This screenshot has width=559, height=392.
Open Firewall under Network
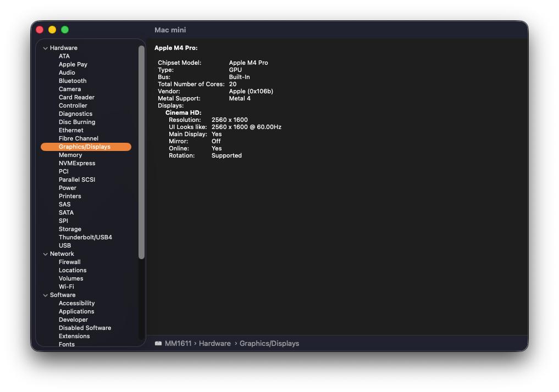69,262
